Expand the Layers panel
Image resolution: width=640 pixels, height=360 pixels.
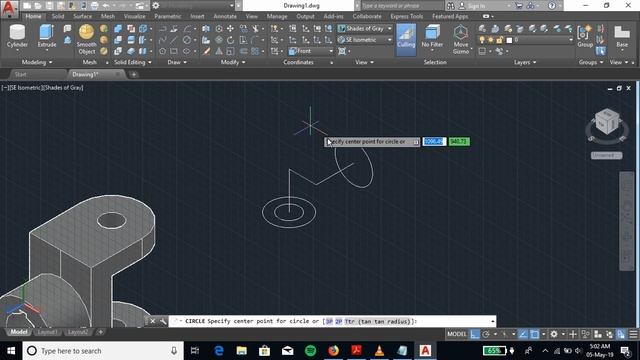[x=525, y=62]
